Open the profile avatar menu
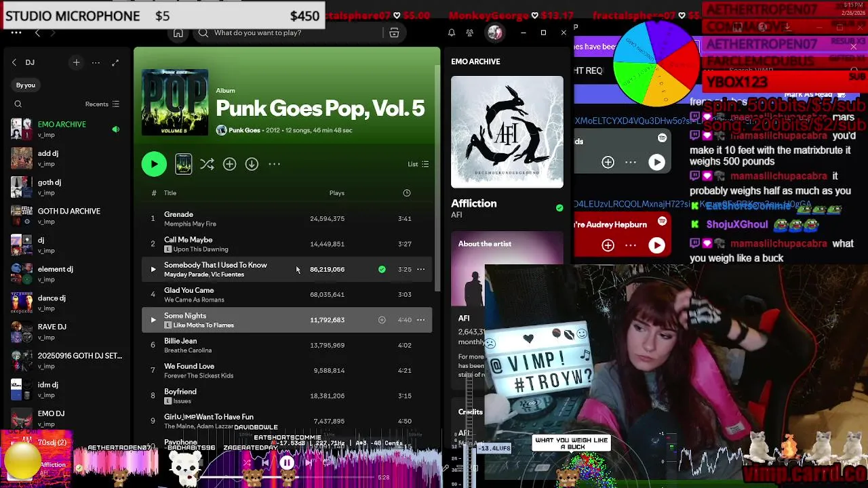 [495, 33]
